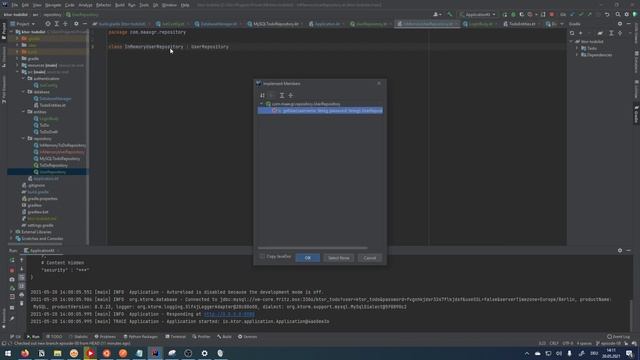The image size is (640, 360).
Task: Click the print icon in Run console
Action: tap(22, 295)
